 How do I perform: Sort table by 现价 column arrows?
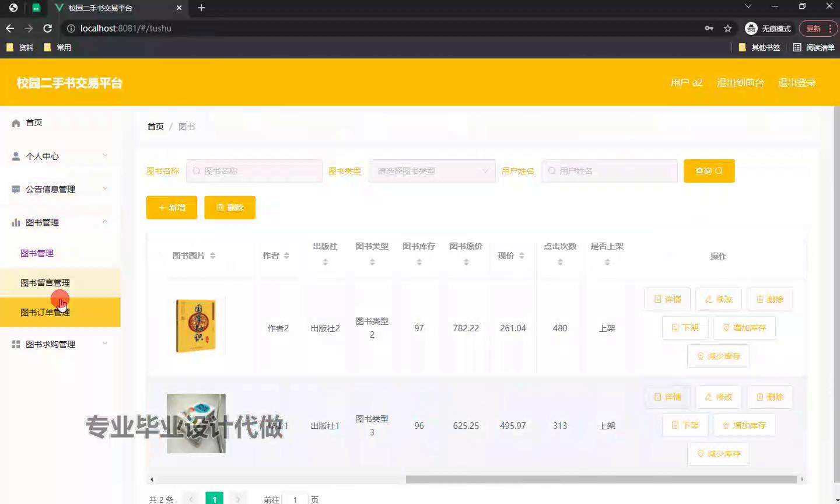(521, 256)
